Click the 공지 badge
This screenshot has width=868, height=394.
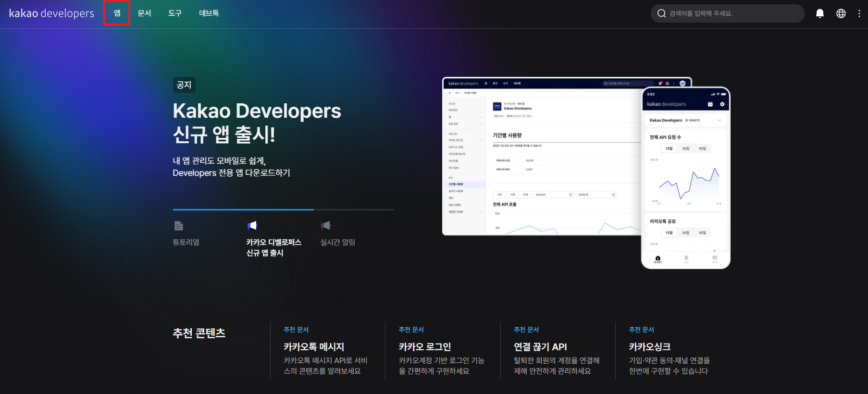(184, 85)
